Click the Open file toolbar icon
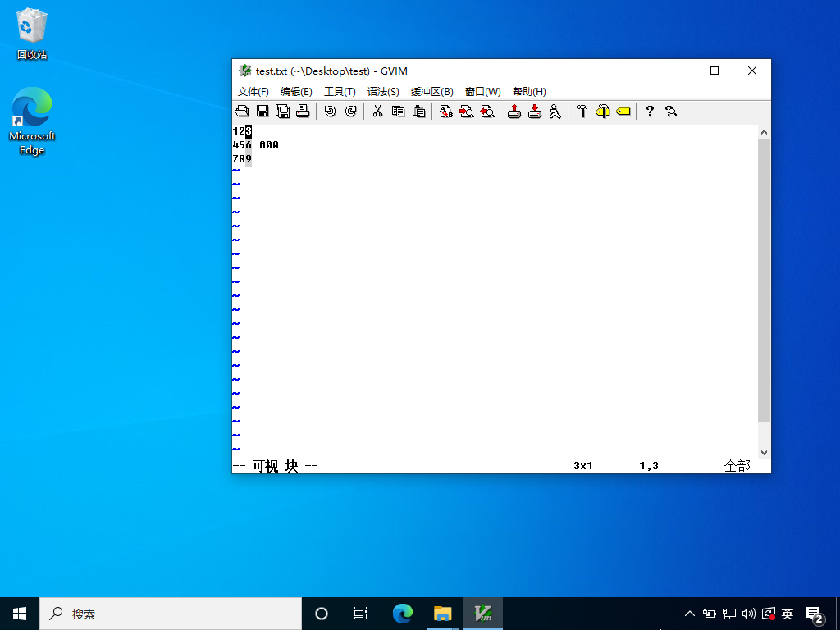Image resolution: width=840 pixels, height=630 pixels. pos(242,112)
